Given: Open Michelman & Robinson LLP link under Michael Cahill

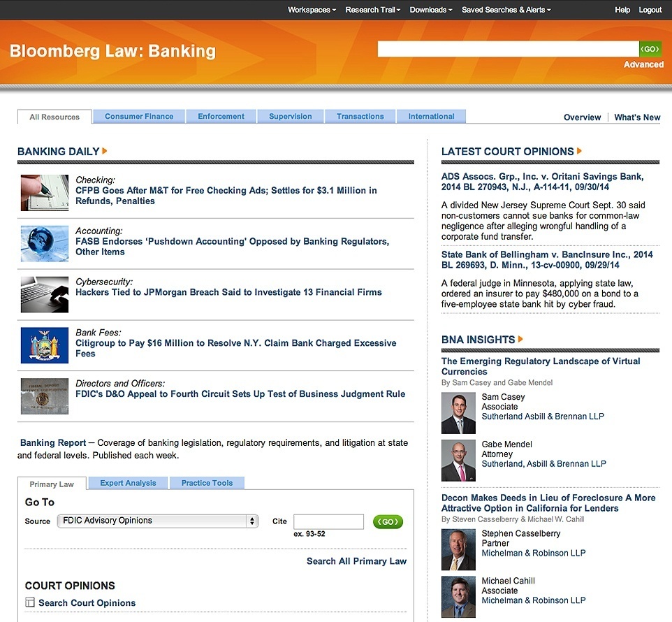Looking at the screenshot, I should 534,600.
